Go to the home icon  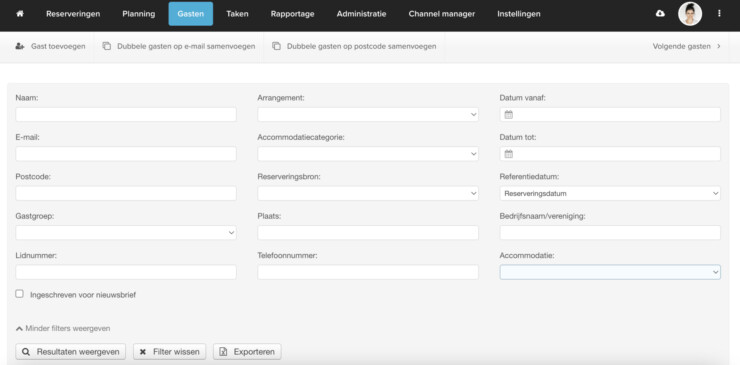(x=20, y=14)
